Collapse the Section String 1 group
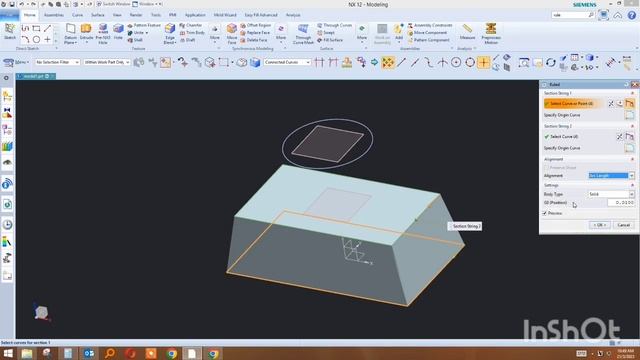 click(x=632, y=93)
